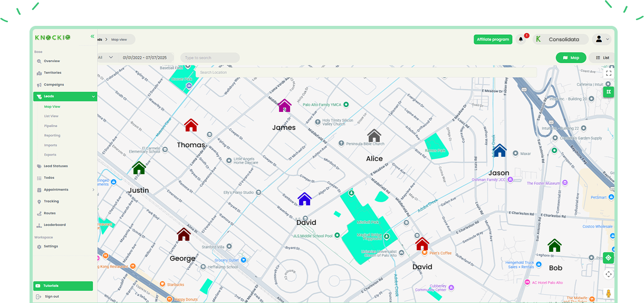Image resolution: width=644 pixels, height=303 pixels.
Task: Select Thomas's red house marker
Action: point(191,125)
